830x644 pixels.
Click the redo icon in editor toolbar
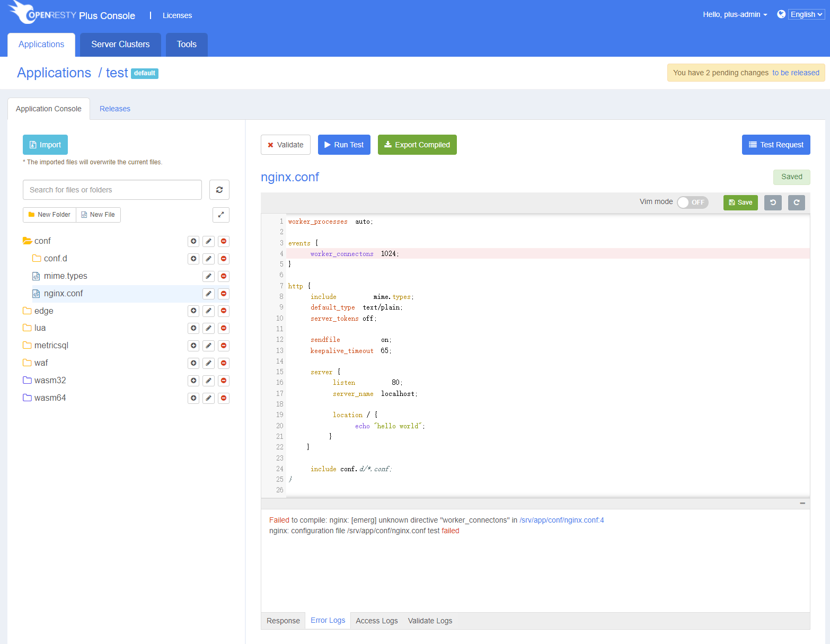(x=797, y=202)
